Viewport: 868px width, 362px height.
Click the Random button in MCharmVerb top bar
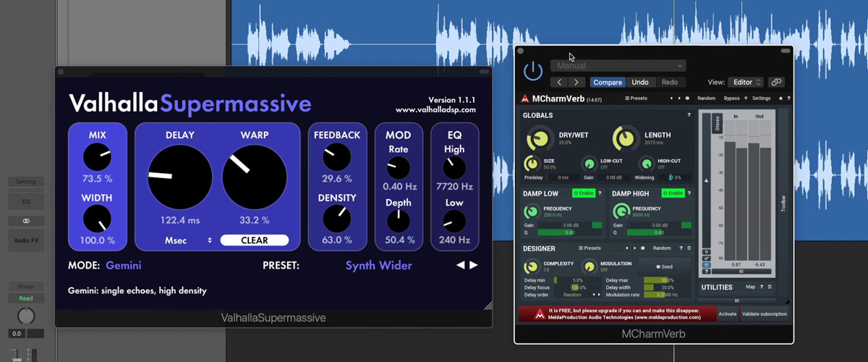tap(706, 98)
